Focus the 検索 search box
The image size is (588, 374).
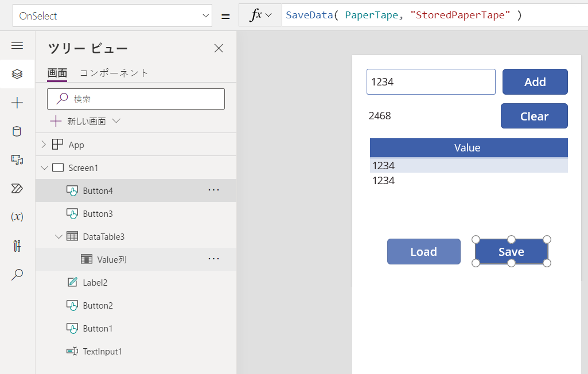(x=136, y=99)
